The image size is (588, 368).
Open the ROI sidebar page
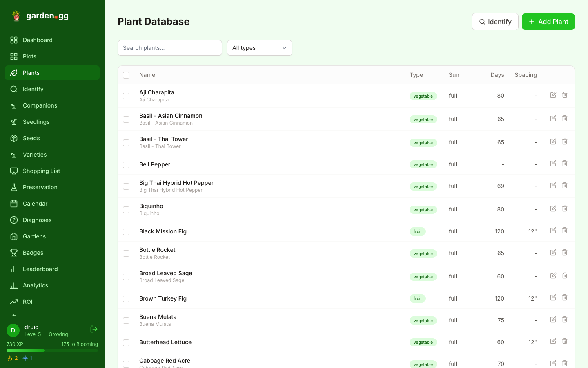[52, 302]
